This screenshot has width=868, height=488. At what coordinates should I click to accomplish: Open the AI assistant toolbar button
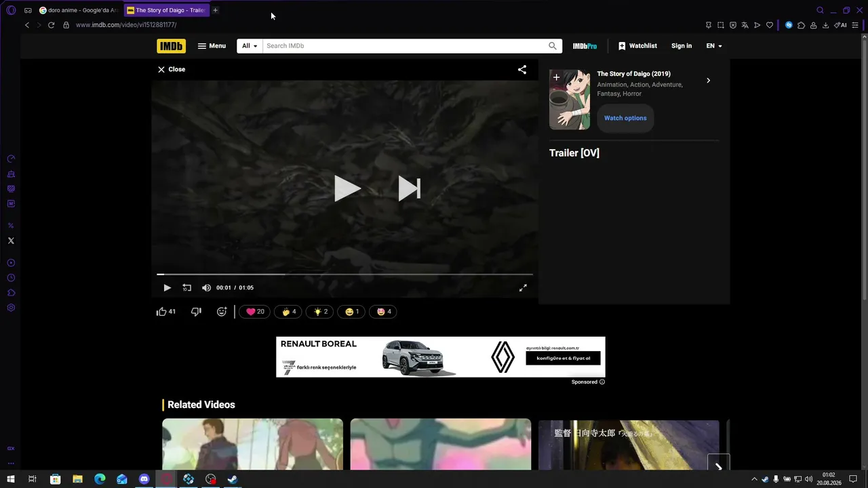(x=840, y=25)
